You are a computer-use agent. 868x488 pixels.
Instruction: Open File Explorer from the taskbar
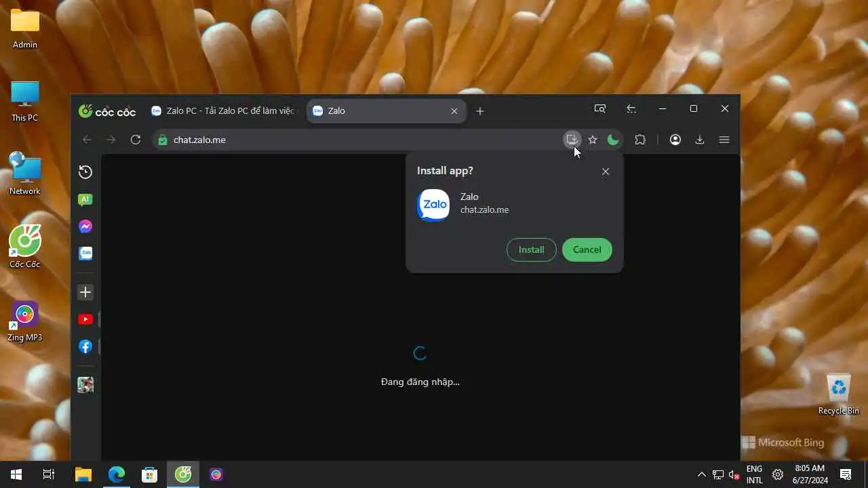point(83,474)
